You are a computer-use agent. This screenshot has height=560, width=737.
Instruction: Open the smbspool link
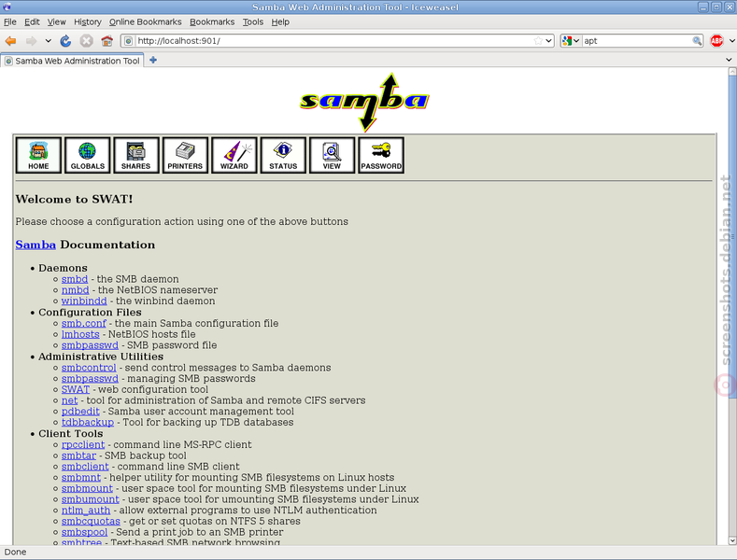pos(85,532)
